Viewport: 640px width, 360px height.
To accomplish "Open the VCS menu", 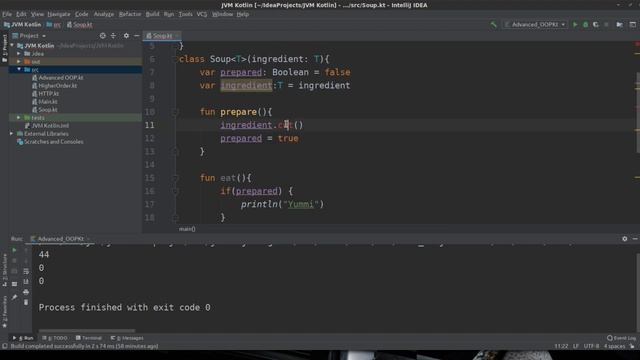I will (202, 14).
